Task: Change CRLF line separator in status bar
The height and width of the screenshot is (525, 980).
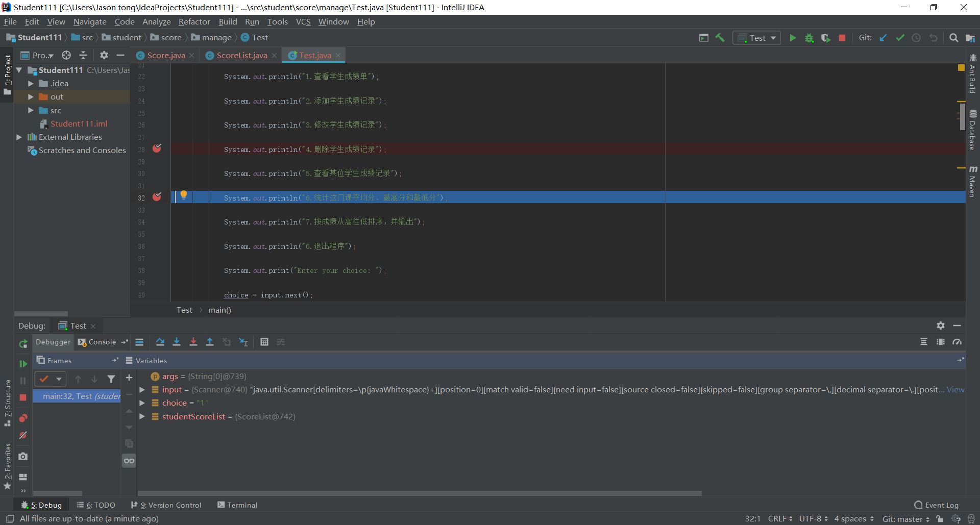Action: [780, 519]
